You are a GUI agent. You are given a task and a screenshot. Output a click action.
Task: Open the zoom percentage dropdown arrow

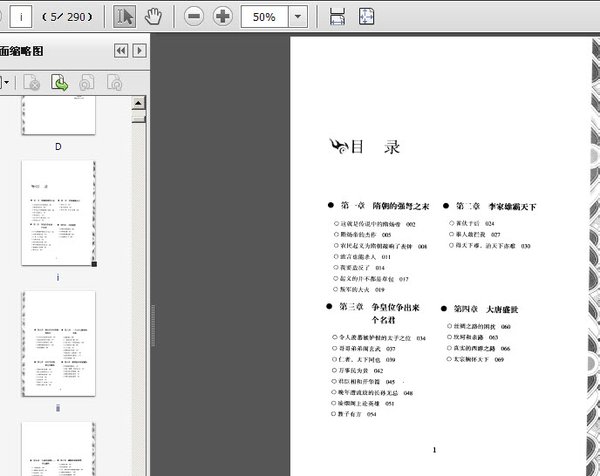click(298, 16)
